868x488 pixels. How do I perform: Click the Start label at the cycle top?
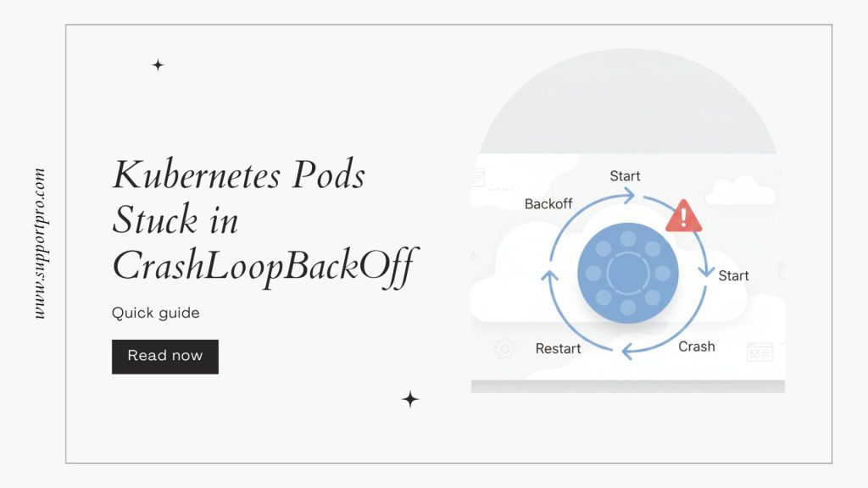[626, 176]
